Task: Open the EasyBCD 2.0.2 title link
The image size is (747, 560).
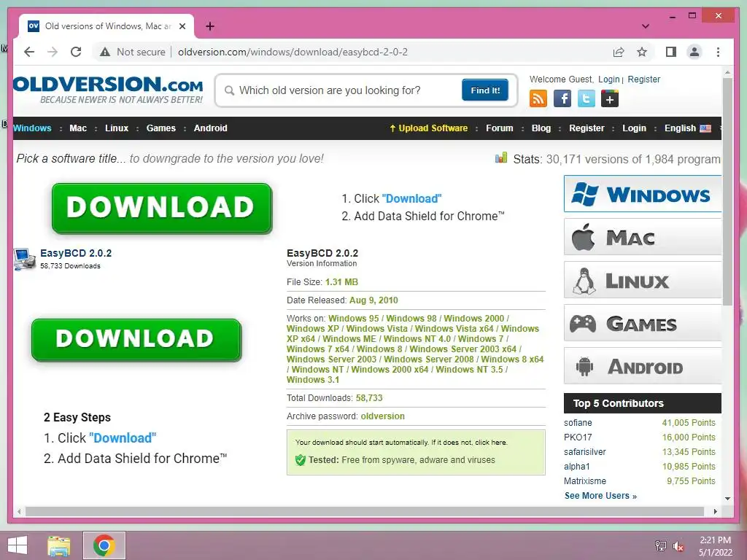Action: click(76, 253)
